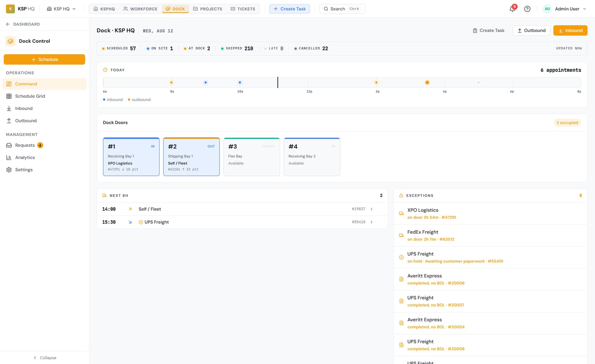Click the Admin User avatar

pyautogui.click(x=547, y=9)
